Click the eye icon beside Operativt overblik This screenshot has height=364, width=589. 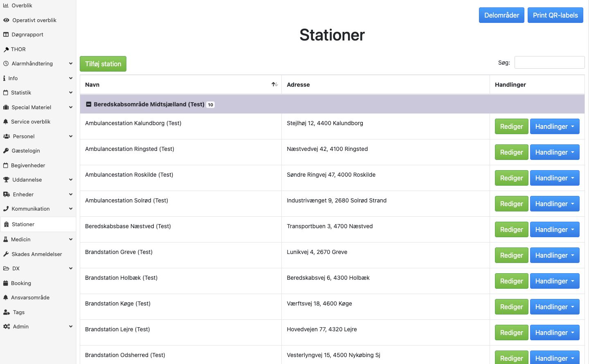(x=6, y=20)
